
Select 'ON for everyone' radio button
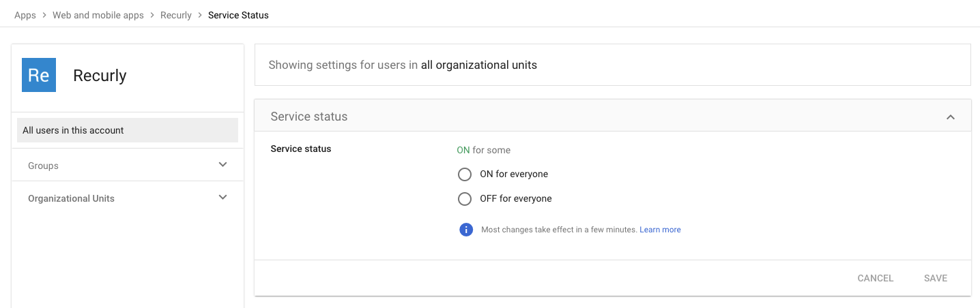pos(465,174)
